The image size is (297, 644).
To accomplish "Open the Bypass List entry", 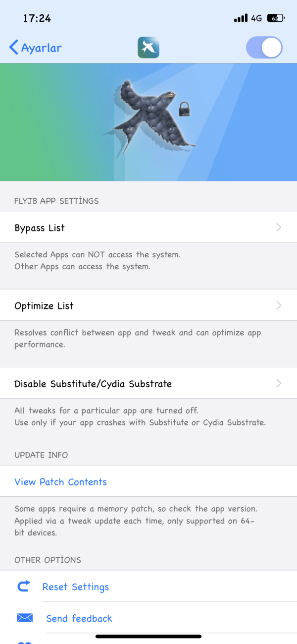I will click(40, 228).
